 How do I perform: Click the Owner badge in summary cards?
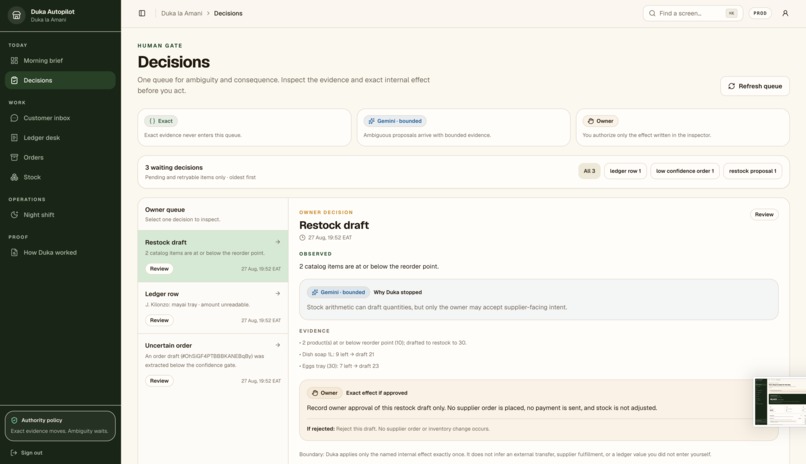click(600, 121)
